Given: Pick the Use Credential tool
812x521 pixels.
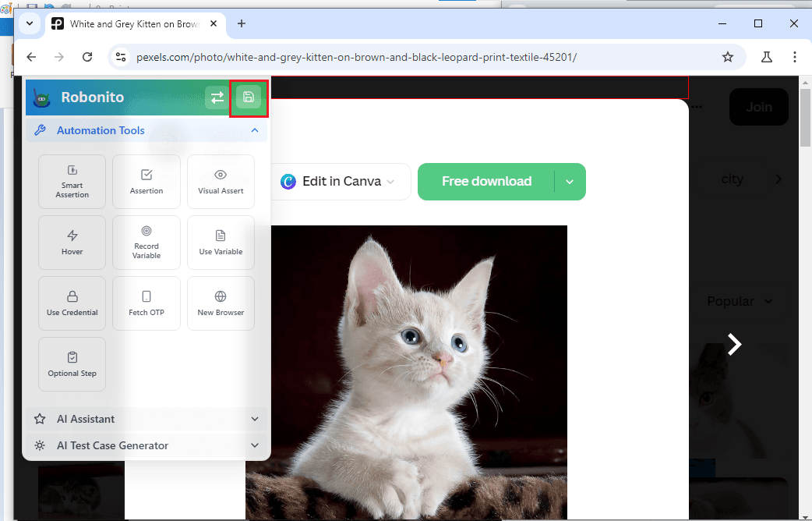Looking at the screenshot, I should (x=72, y=303).
